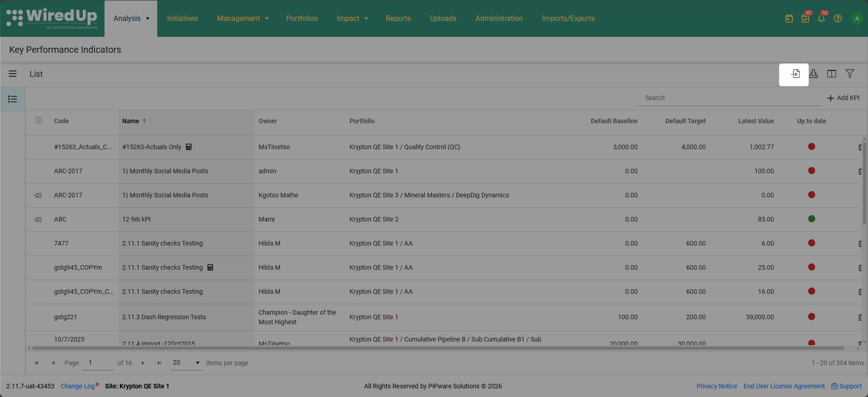Open the Initiatives menu item
The image size is (868, 397).
(x=182, y=19)
